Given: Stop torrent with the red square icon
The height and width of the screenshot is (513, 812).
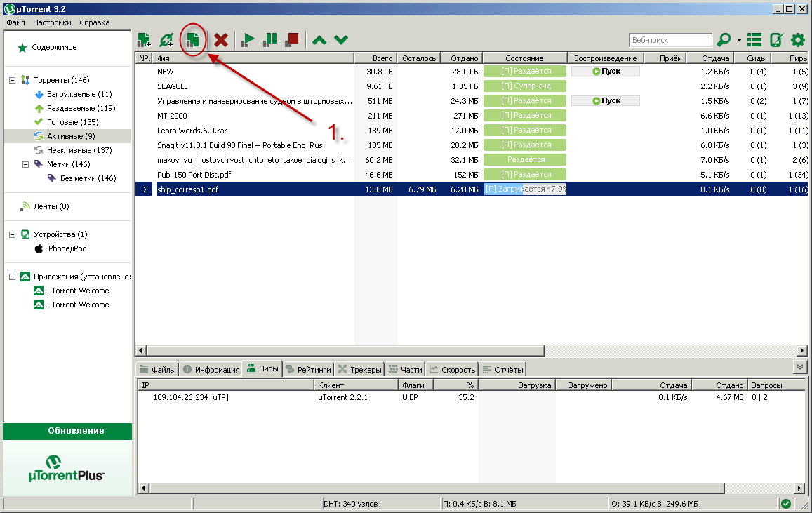Looking at the screenshot, I should (x=292, y=40).
